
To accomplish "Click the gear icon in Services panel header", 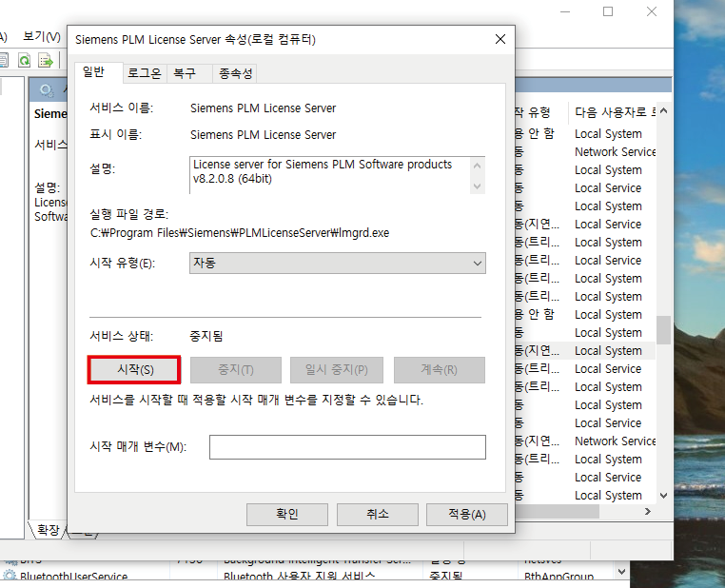I will tap(46, 89).
